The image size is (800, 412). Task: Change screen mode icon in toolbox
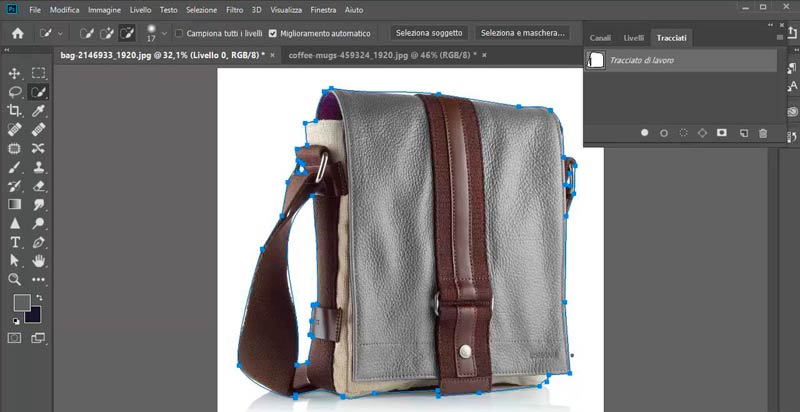point(38,338)
